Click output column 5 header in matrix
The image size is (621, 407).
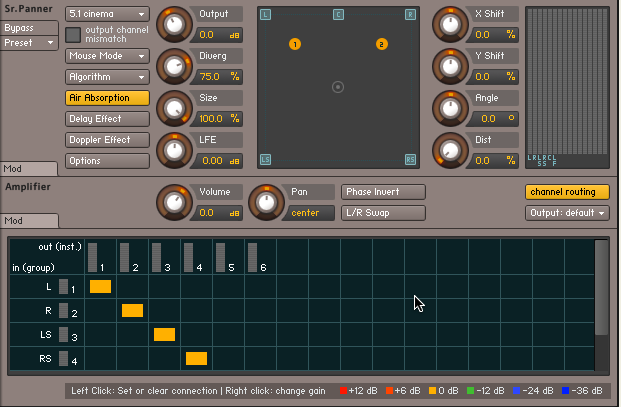(229, 257)
